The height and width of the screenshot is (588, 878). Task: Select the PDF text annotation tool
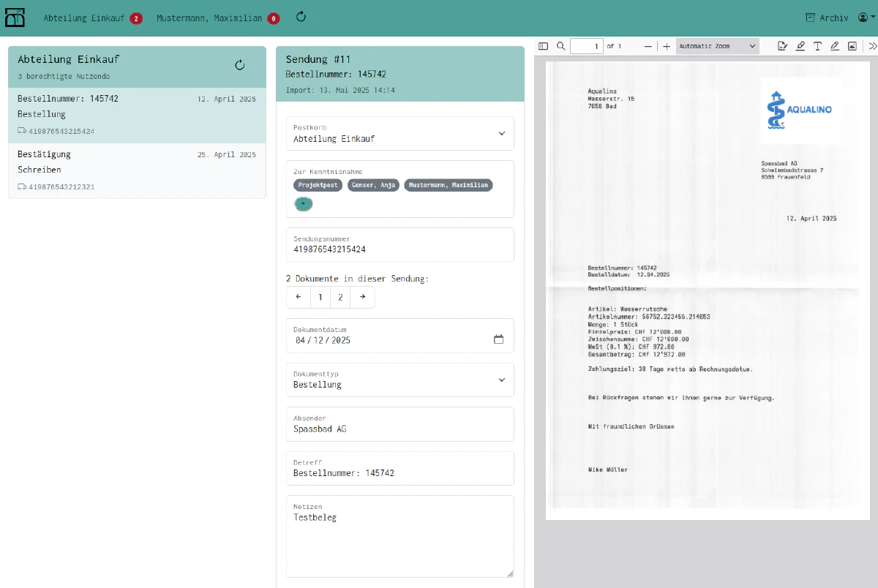tap(818, 46)
